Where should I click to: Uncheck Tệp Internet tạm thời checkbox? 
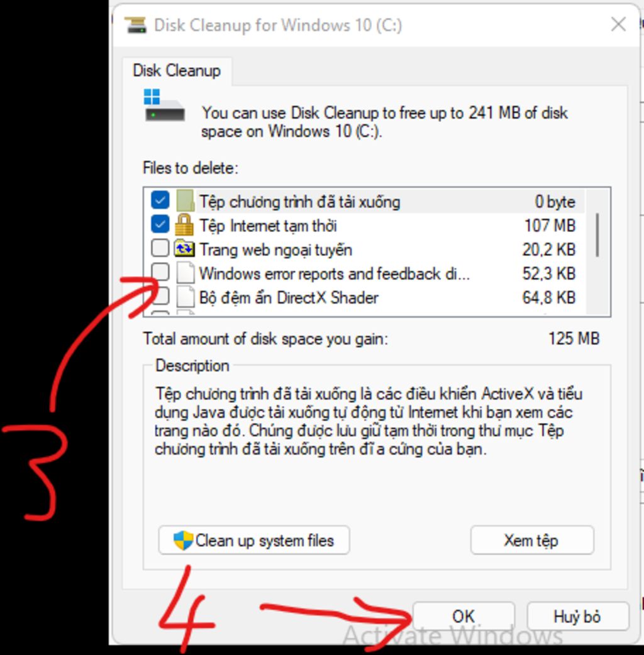(160, 224)
